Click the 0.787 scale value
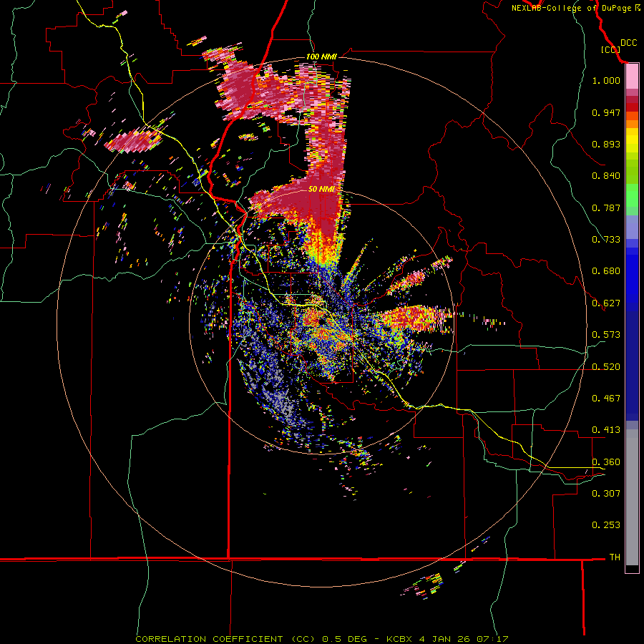This screenshot has height=644, width=644. 606,208
